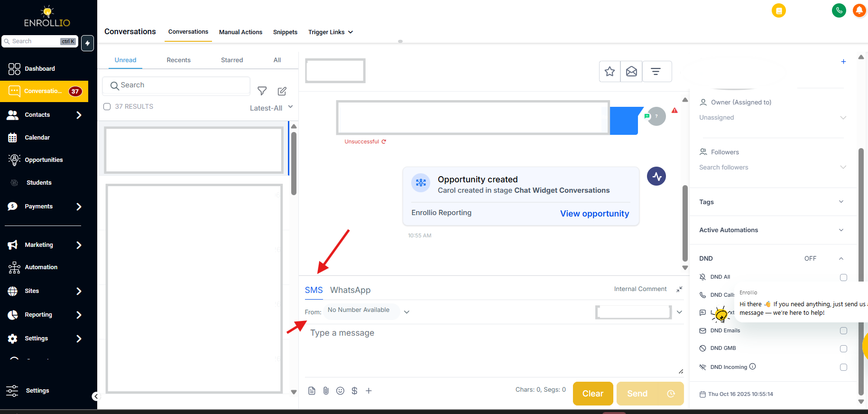Open the Latest-All sort dropdown
The image size is (868, 414).
271,108
